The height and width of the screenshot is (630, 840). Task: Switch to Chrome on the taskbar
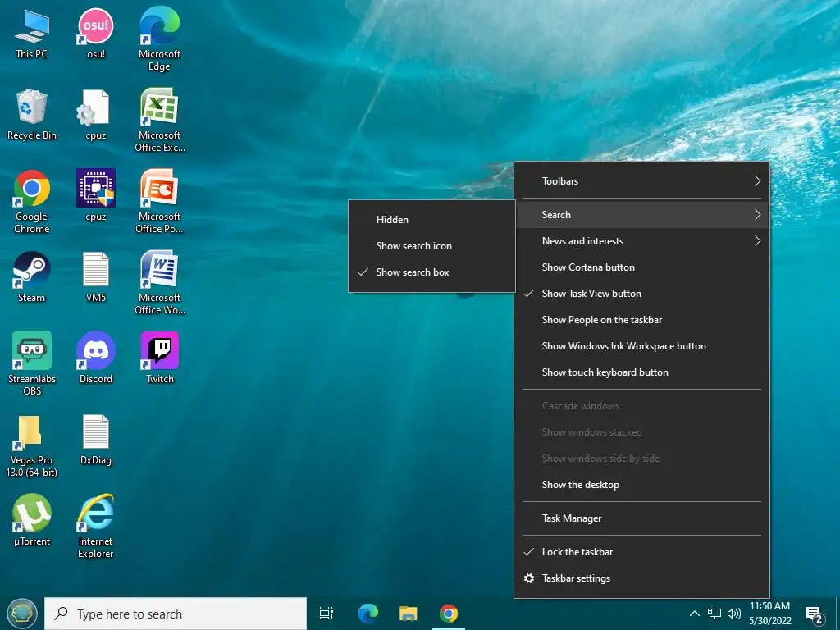449,614
